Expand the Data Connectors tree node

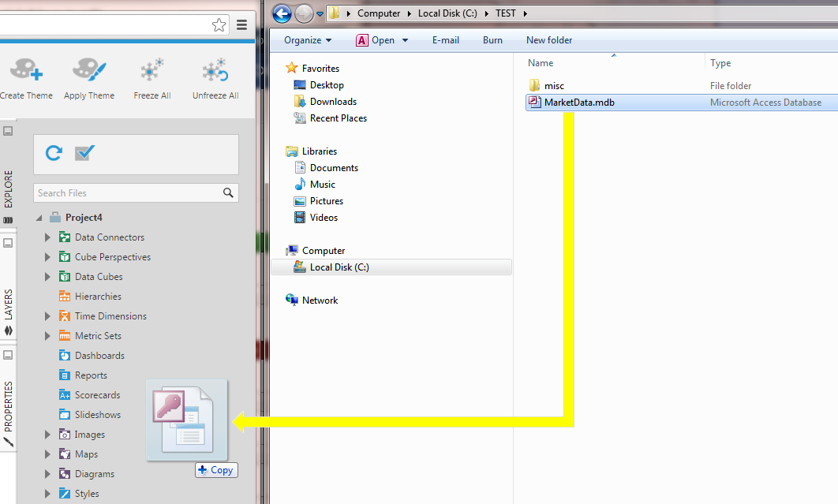coord(47,237)
